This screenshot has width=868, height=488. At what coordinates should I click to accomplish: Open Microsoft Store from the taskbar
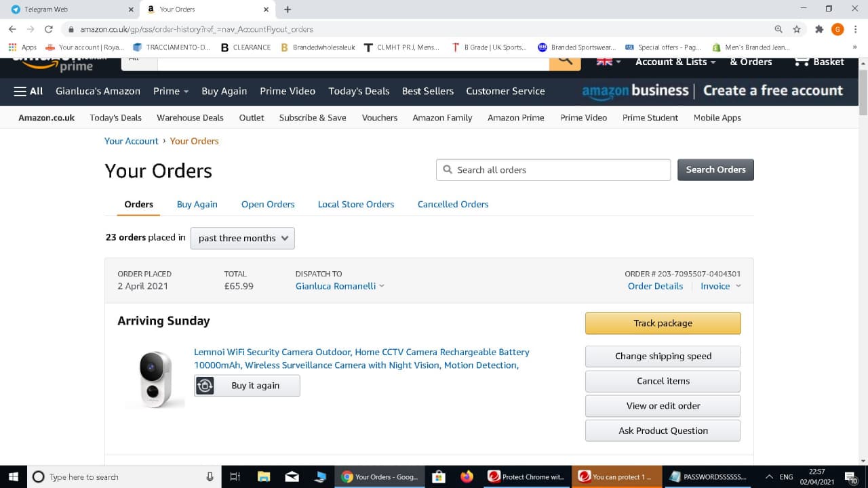click(438, 476)
